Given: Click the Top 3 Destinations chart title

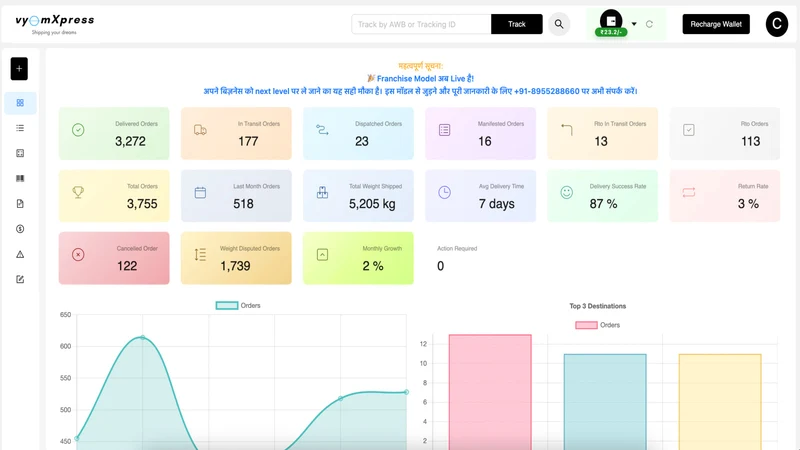Looking at the screenshot, I should (597, 306).
